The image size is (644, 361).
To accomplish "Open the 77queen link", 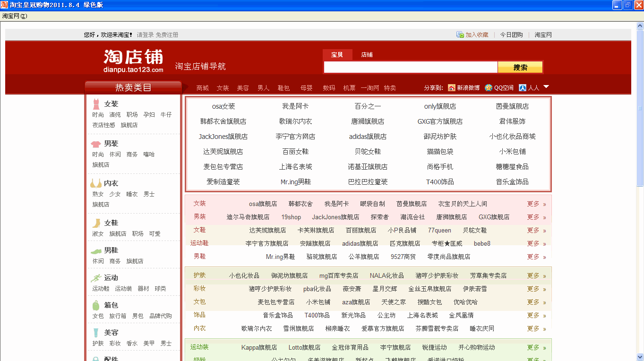I will pos(439,231).
